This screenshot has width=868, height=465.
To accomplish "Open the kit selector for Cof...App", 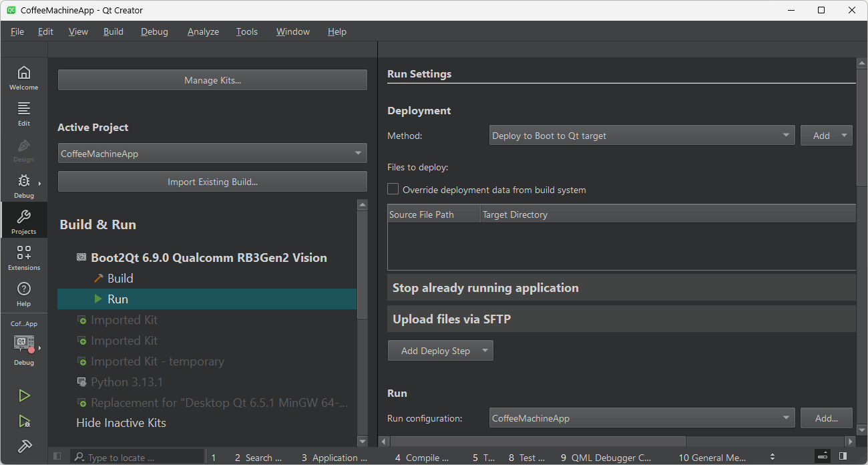I will (x=24, y=344).
